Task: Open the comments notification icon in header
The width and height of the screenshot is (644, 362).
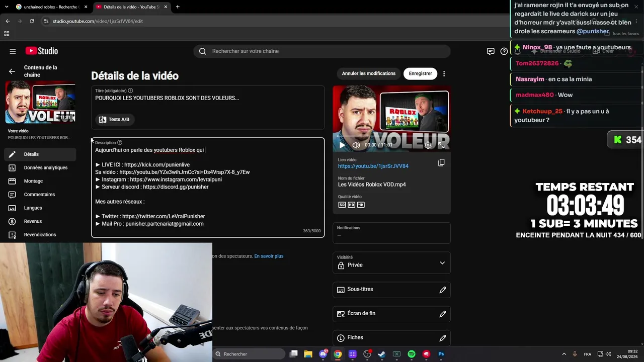Action: coord(491,51)
